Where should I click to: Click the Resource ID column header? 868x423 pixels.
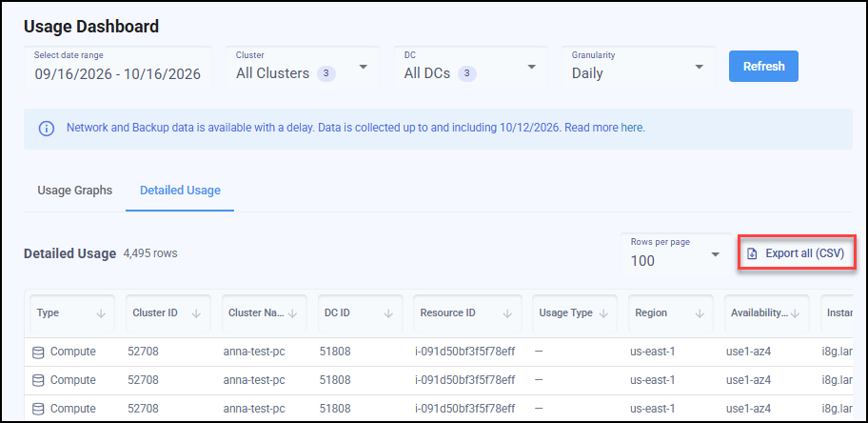click(466, 313)
